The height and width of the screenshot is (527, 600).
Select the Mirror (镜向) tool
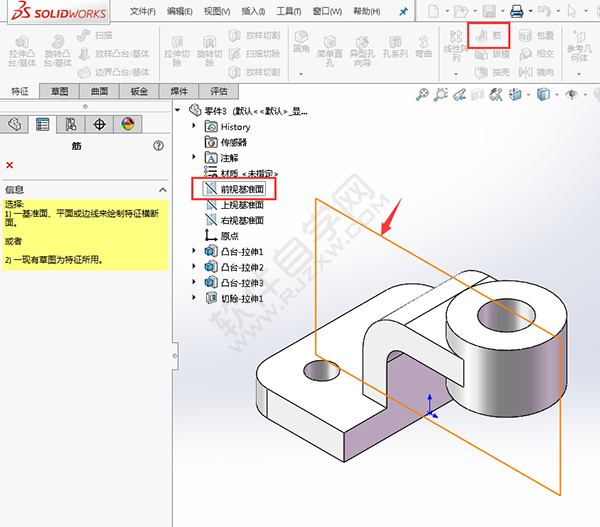click(x=536, y=72)
